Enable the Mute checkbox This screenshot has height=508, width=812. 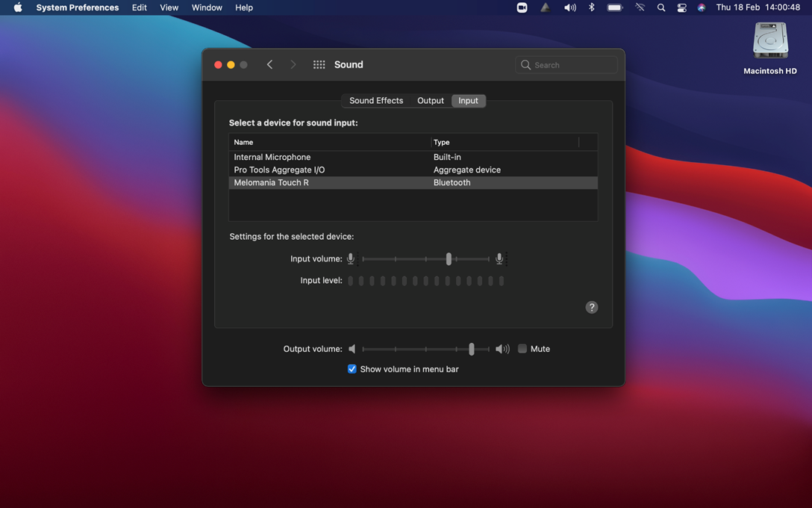(522, 349)
